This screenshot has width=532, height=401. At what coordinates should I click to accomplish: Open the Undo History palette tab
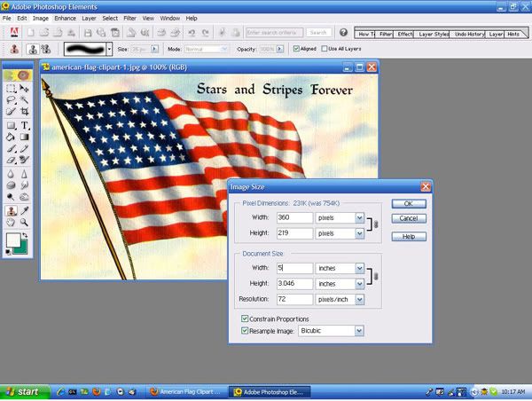468,34
